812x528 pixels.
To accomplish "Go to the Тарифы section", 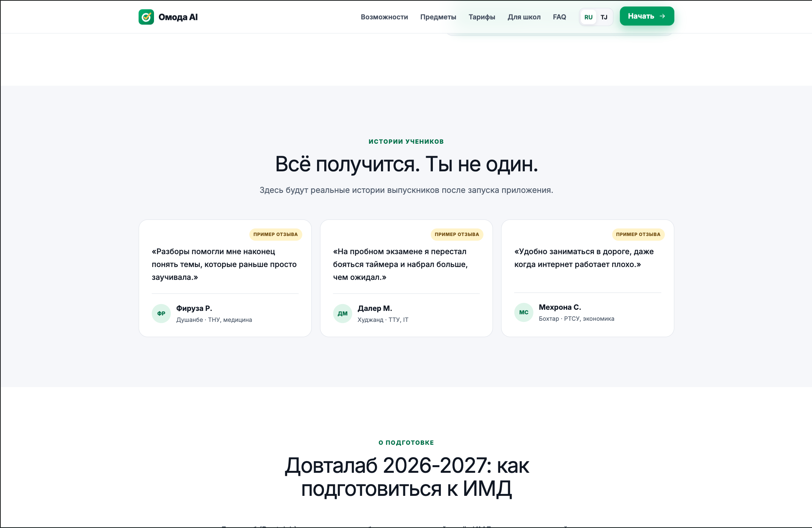I will [482, 17].
